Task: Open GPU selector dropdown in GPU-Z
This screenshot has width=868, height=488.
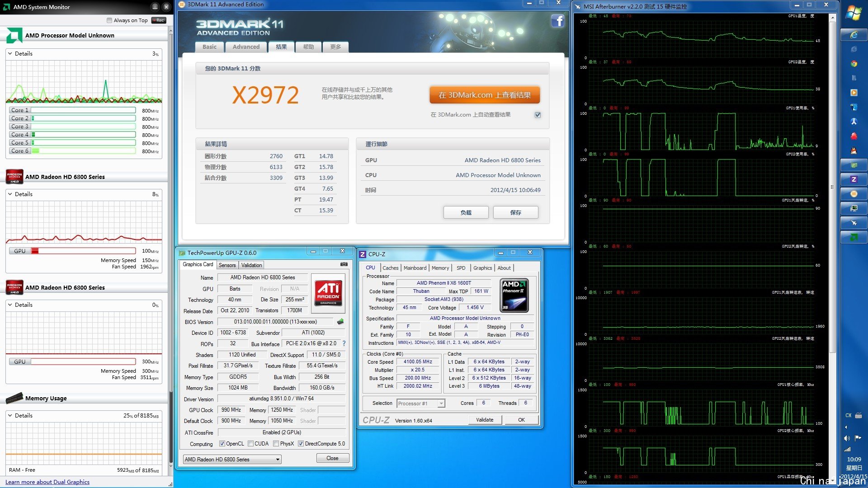Action: tap(232, 460)
